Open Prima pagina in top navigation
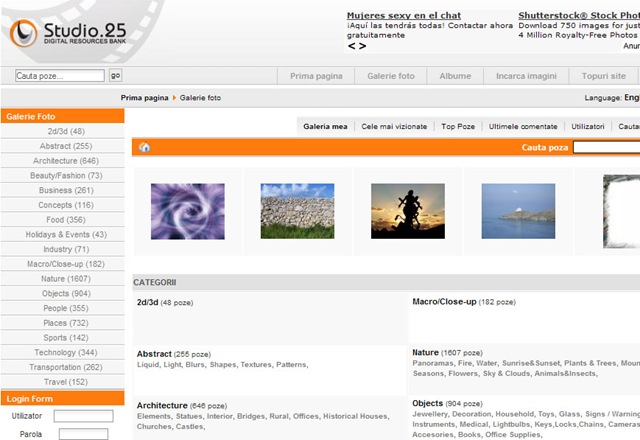The width and height of the screenshot is (640, 440). [x=316, y=76]
